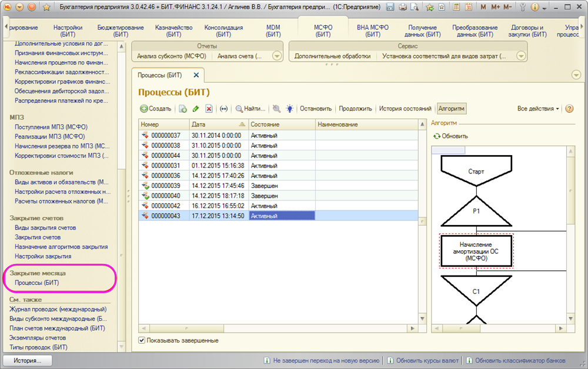The image size is (588, 369).
Task: Expand the Сервис panel dropdown arrow
Action: pyautogui.click(x=520, y=56)
